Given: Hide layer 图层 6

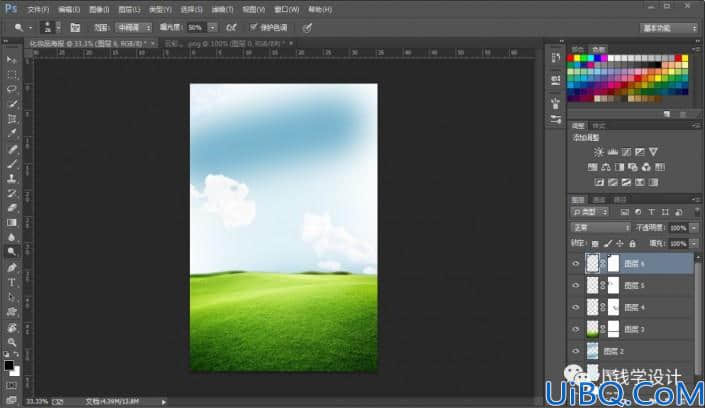Looking at the screenshot, I should [x=576, y=264].
